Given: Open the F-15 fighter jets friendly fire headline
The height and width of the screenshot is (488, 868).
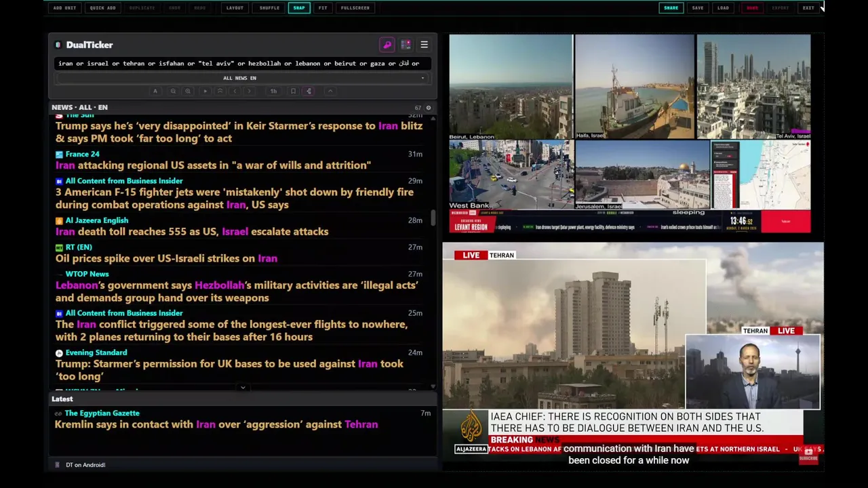Looking at the screenshot, I should pyautogui.click(x=235, y=199).
